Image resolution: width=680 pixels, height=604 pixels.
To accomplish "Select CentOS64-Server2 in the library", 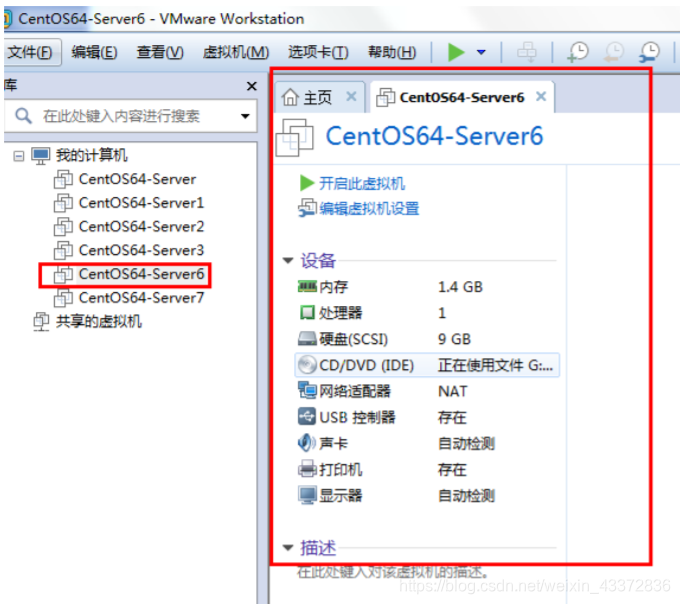I will point(141,226).
